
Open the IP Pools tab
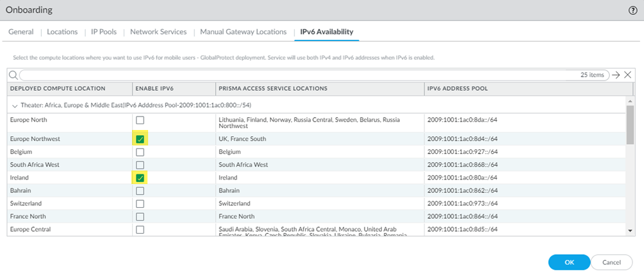(x=103, y=32)
